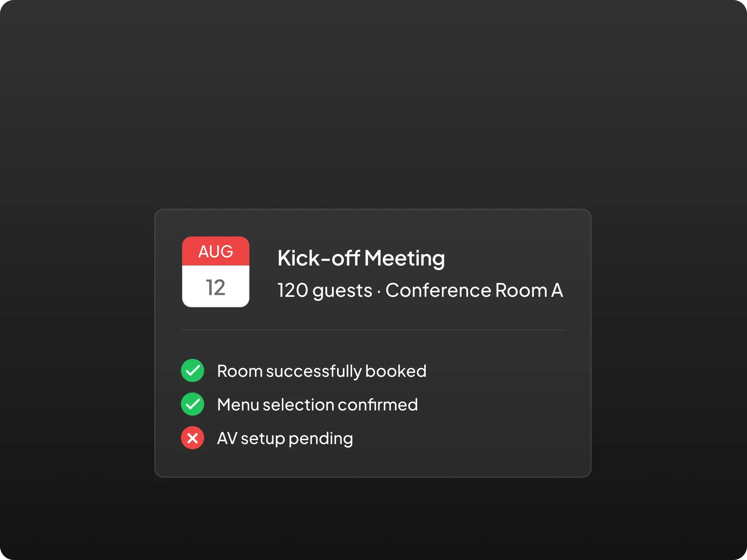
Task: Click the word Meeting in the title
Action: [404, 258]
